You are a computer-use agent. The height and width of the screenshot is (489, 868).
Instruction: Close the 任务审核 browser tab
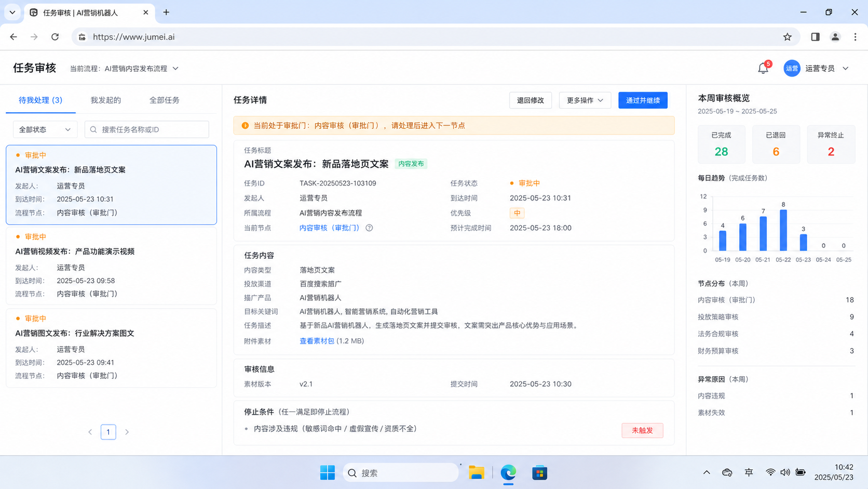146,12
